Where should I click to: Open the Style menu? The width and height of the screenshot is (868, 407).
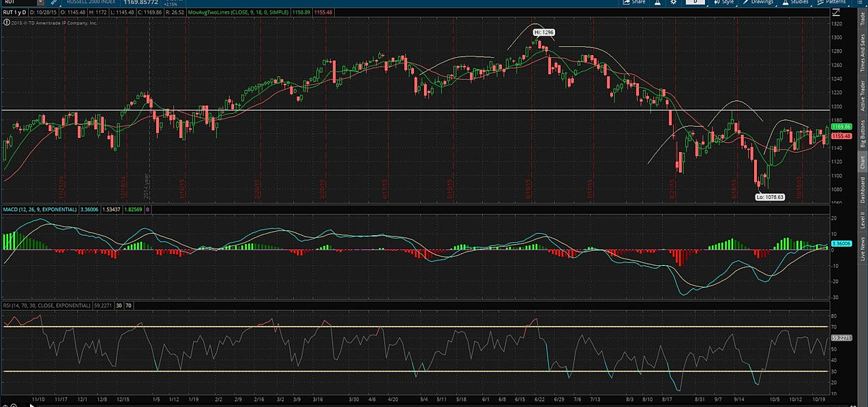[x=723, y=2]
